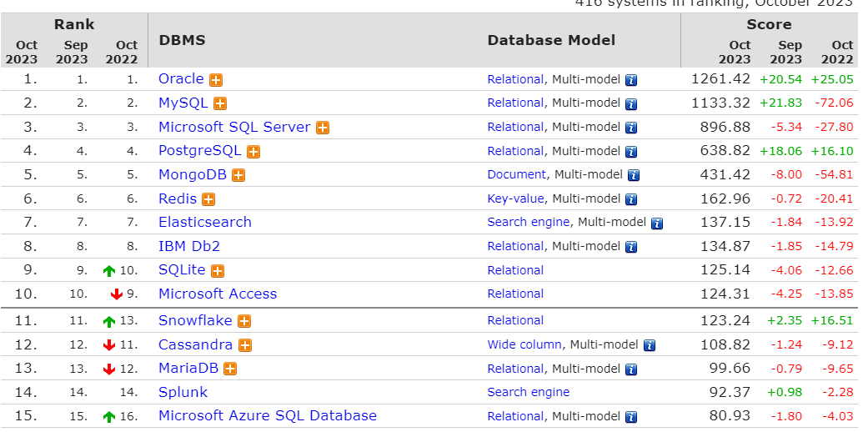Click the info icon in Azure SQL Database row

pos(631,417)
